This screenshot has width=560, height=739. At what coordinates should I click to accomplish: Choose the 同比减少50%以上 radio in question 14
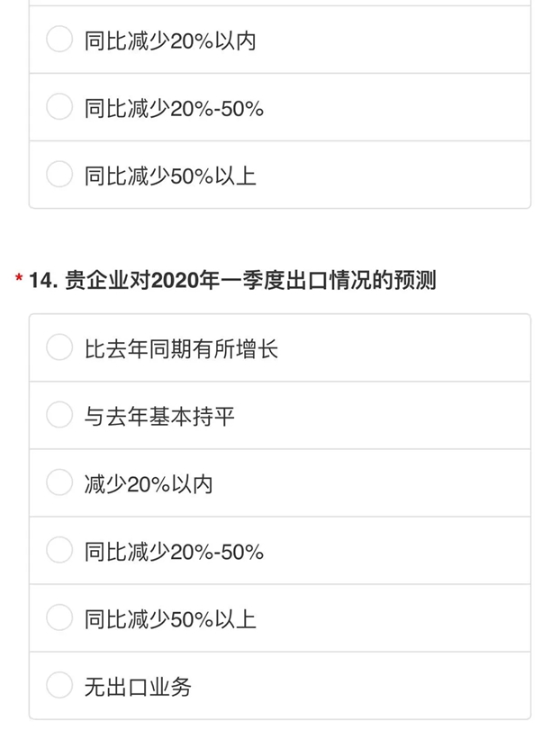point(59,617)
